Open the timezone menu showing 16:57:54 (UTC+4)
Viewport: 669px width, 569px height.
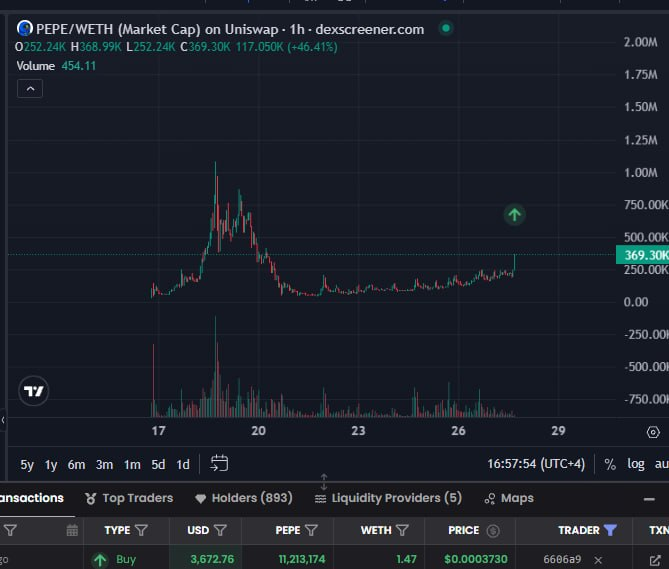[536, 464]
